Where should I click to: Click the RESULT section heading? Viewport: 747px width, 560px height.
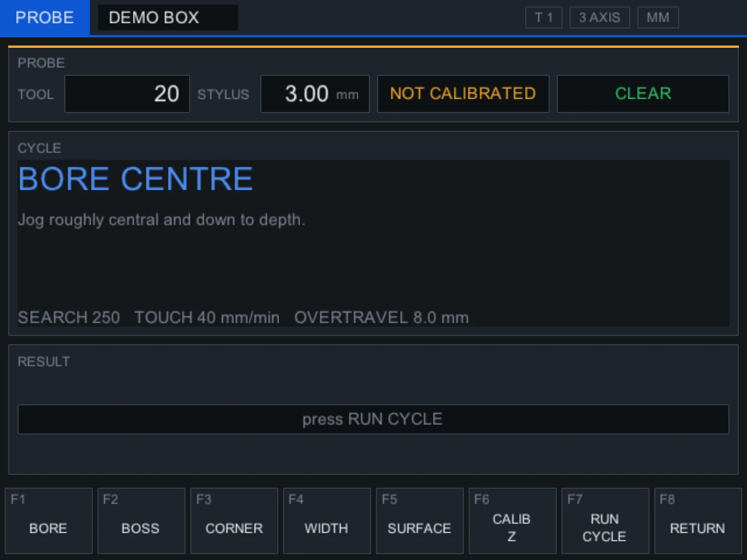(44, 362)
